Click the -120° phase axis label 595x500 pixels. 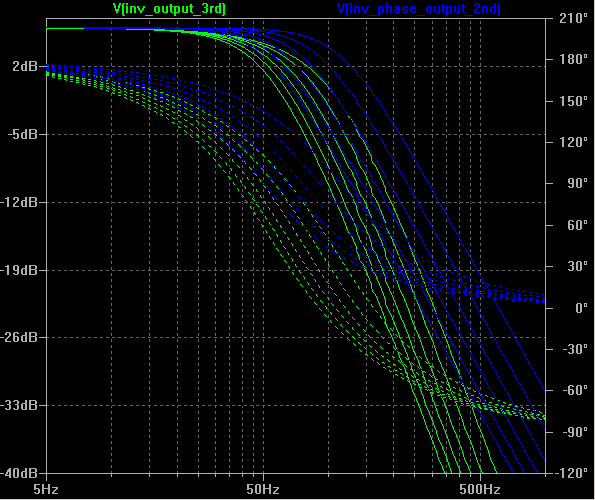(571, 473)
